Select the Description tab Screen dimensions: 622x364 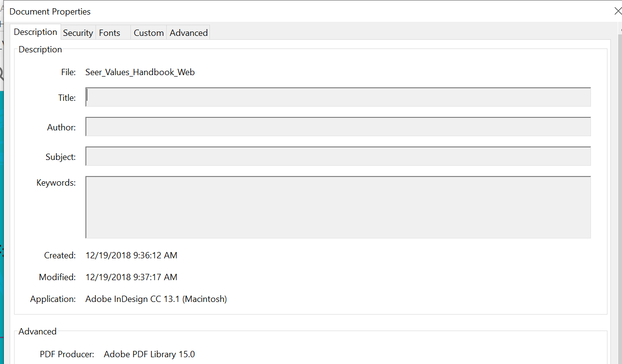(35, 32)
